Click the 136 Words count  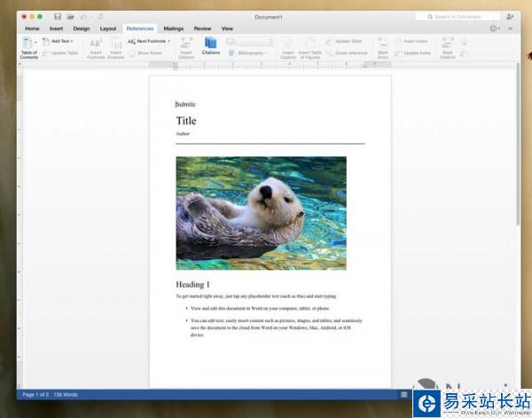[66, 395]
